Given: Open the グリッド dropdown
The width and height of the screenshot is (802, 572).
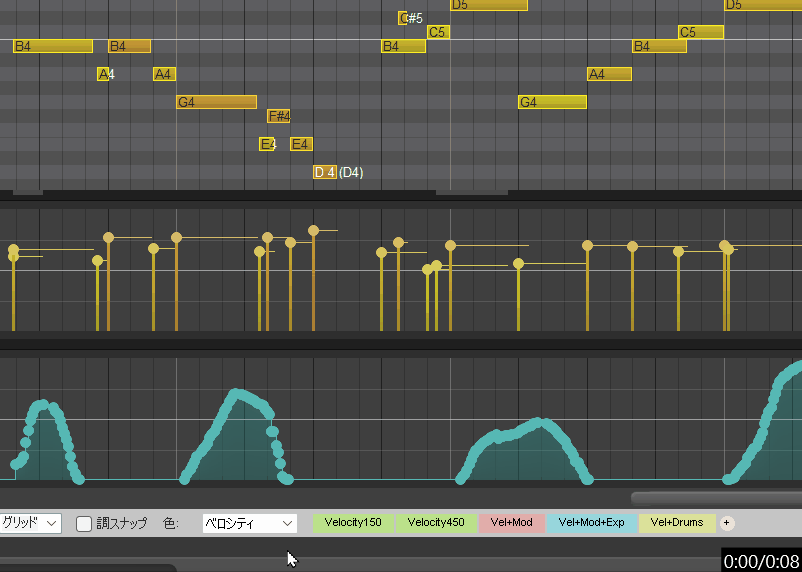Looking at the screenshot, I should (x=30, y=523).
